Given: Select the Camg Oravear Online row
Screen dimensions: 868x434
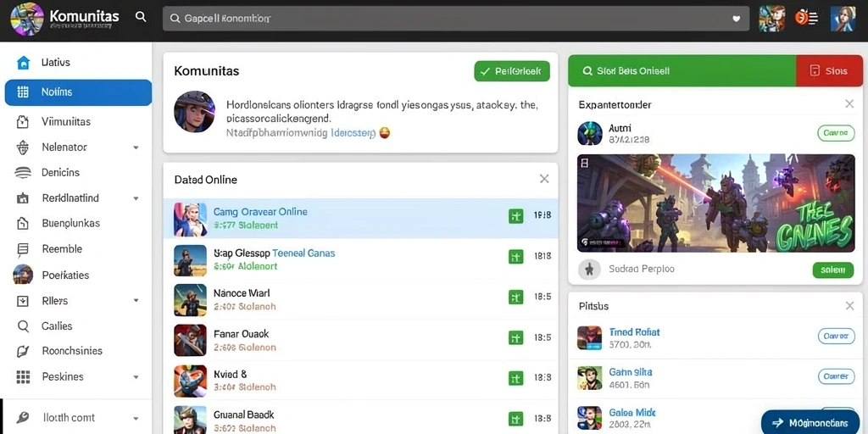Looking at the screenshot, I should pyautogui.click(x=360, y=219).
